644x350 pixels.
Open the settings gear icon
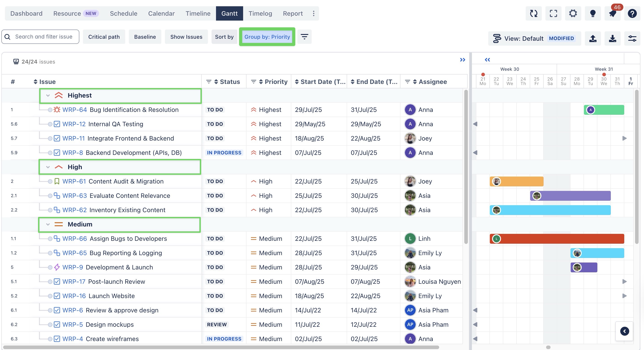click(573, 13)
